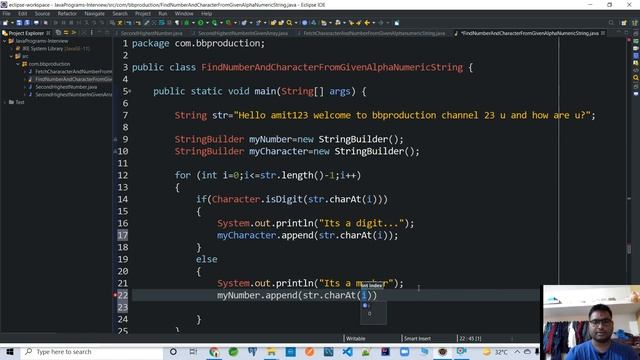Open the Help menu
The width and height of the screenshot is (640, 360).
pyautogui.click(x=206, y=13)
